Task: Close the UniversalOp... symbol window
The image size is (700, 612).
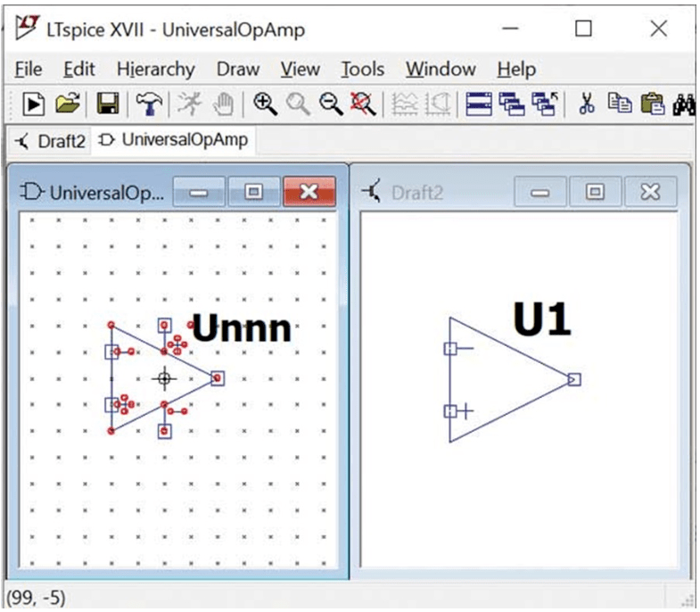Action: (x=309, y=192)
